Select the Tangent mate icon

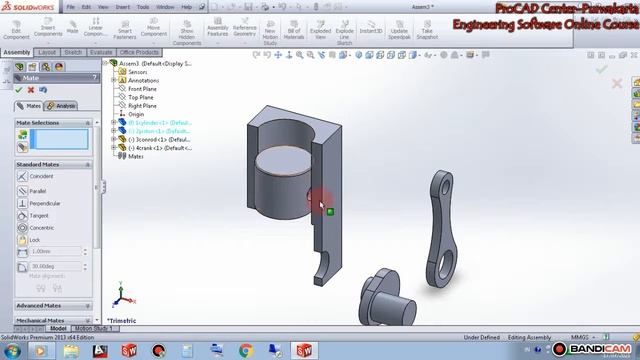22,216
